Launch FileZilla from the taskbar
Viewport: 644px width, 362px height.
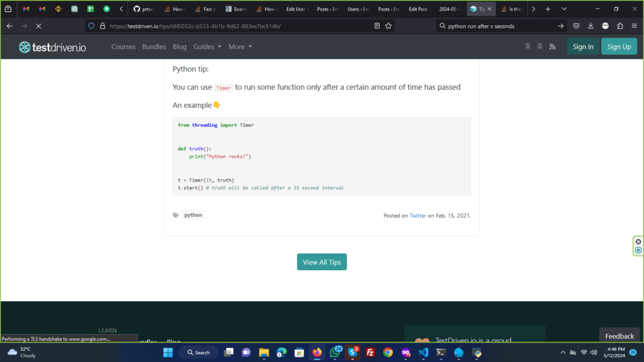pyautogui.click(x=370, y=353)
